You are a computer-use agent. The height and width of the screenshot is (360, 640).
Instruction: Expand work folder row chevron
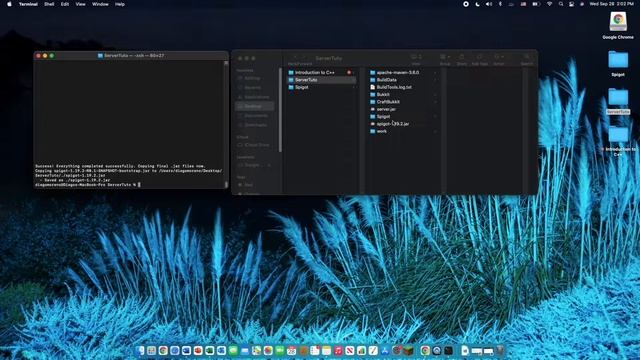435,131
